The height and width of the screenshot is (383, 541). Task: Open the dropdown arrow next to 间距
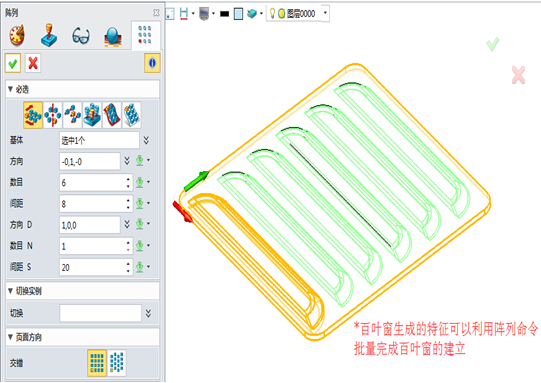(x=148, y=203)
